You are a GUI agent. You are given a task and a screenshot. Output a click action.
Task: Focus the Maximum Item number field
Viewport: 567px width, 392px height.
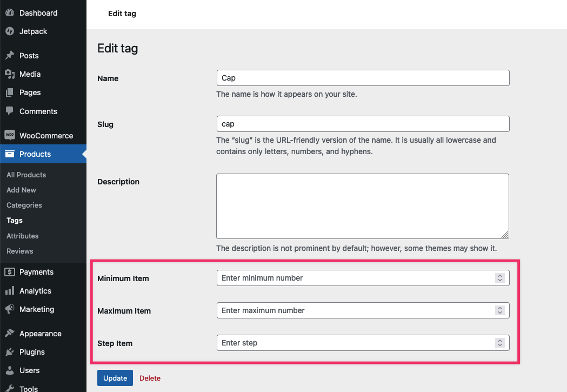(x=363, y=310)
